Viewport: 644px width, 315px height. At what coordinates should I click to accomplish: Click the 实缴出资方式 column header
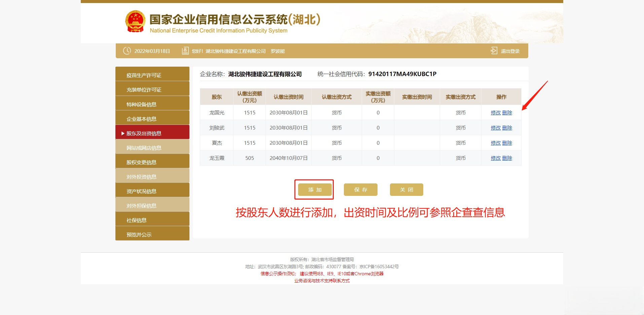[461, 97]
